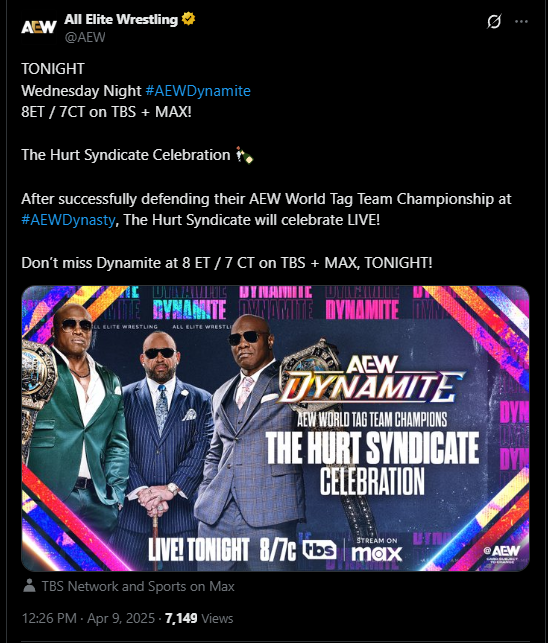Open the #AEWDynamite hashtag
548x643 pixels.
(x=198, y=91)
